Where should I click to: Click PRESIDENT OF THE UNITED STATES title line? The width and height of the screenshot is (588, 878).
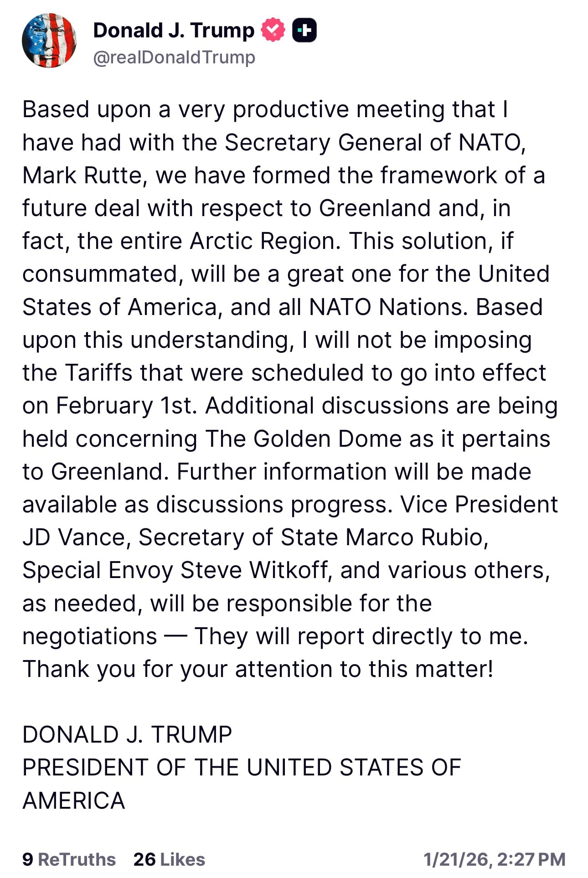coord(242,768)
